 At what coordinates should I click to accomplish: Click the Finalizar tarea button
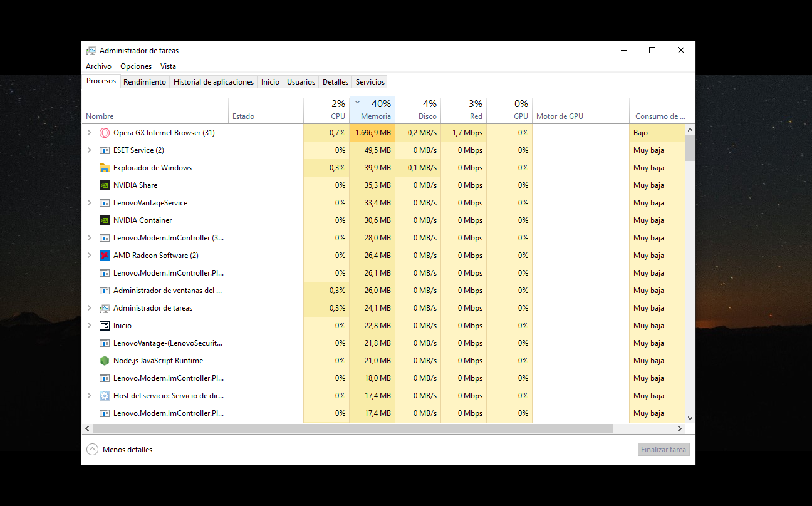pyautogui.click(x=664, y=450)
